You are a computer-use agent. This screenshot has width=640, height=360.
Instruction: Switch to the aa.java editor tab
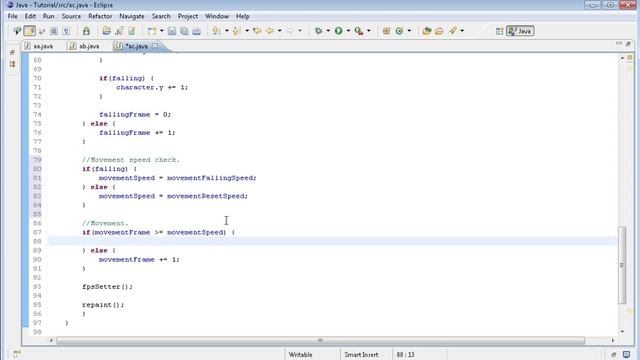(39, 46)
